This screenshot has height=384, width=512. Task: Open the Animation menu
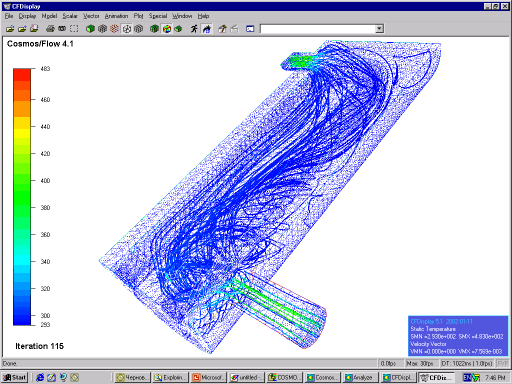116,16
